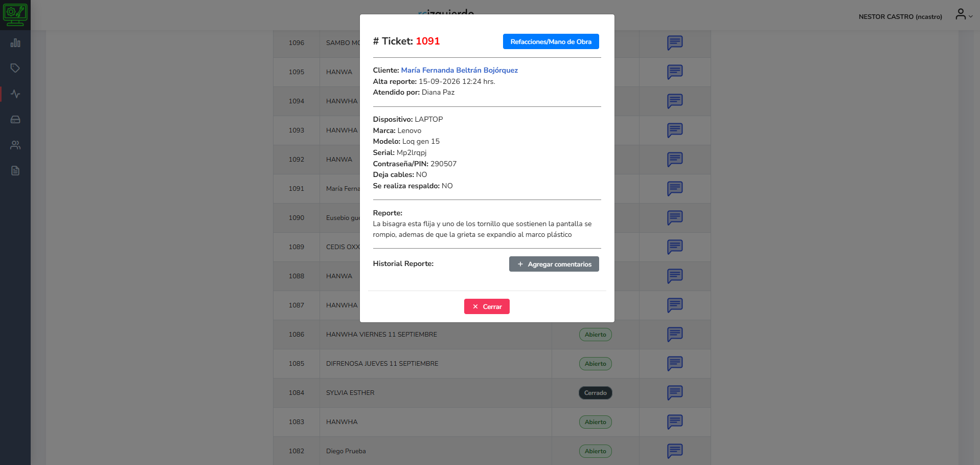Screen dimensions: 980x465
Task: Open comment icon for ticket 1096
Action: point(675,43)
